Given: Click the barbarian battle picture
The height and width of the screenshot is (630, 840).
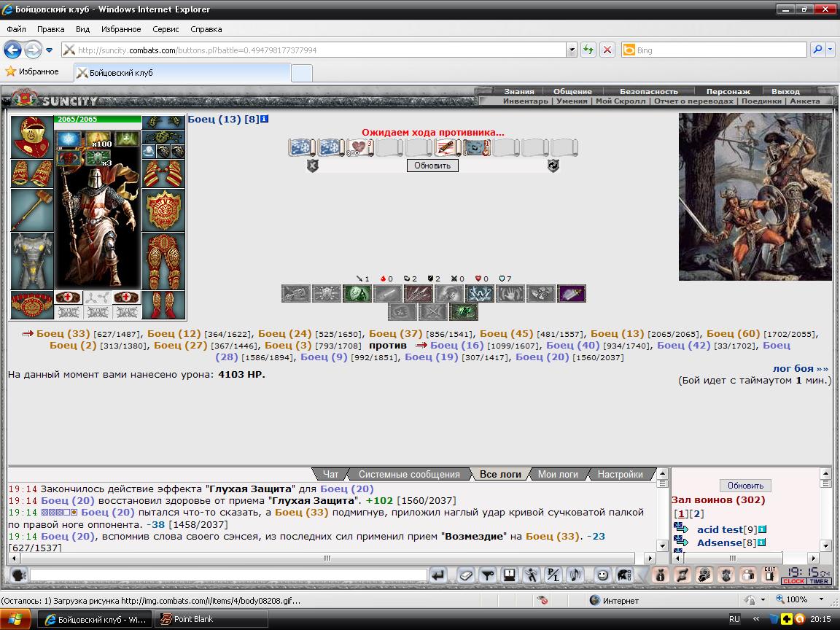Looking at the screenshot, I should pyautogui.click(x=755, y=197).
